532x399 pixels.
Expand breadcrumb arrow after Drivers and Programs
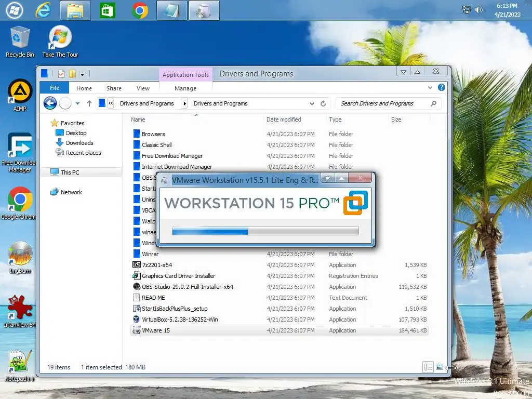(184, 103)
